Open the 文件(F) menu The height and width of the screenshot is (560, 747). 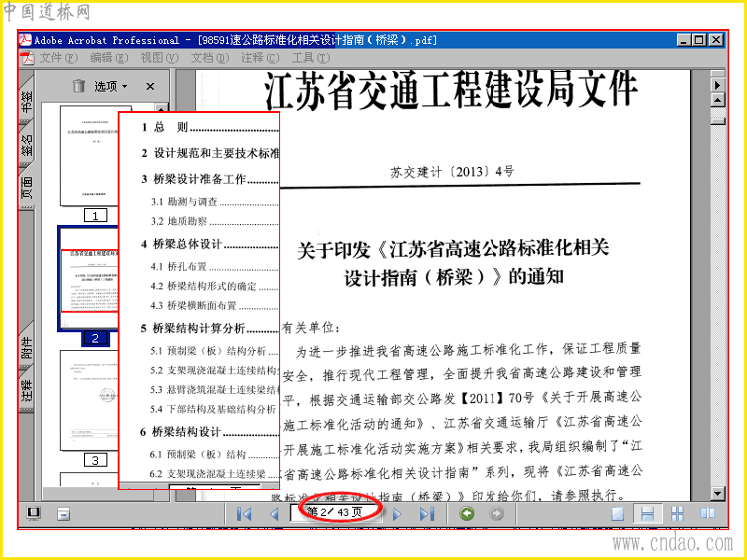[58, 58]
